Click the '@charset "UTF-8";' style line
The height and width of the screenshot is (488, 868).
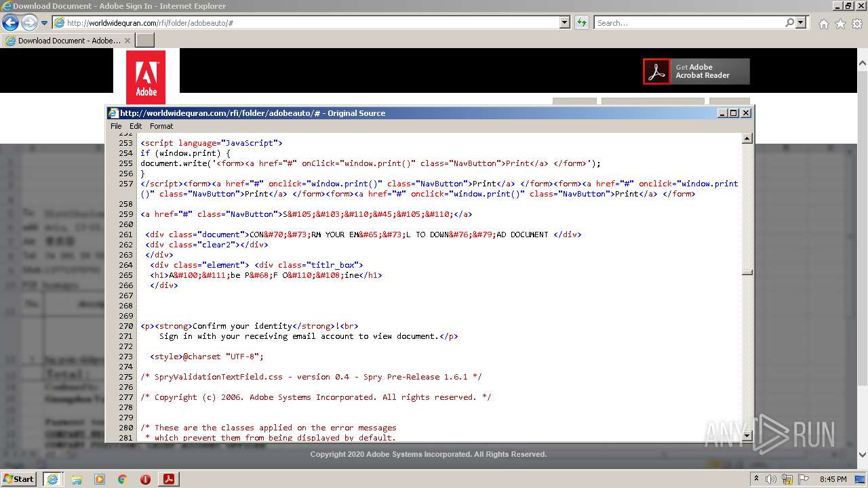[x=207, y=357]
